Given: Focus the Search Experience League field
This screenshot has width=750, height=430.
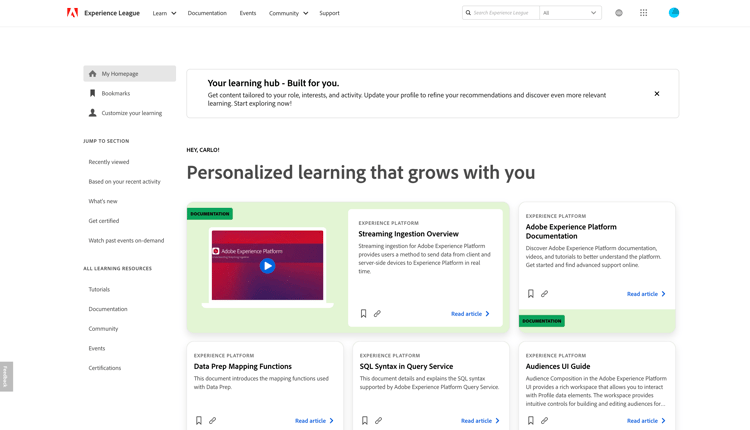Looking at the screenshot, I should click(x=500, y=13).
